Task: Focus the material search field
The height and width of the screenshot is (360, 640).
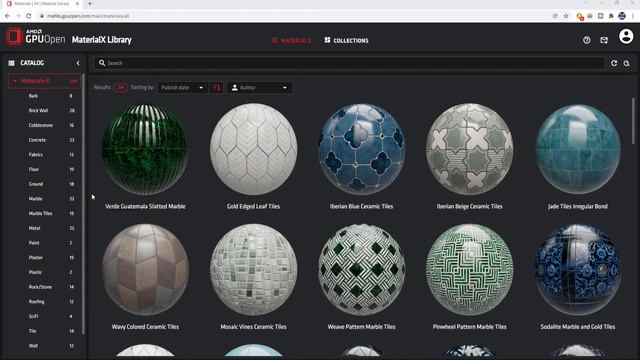Action: coord(349,63)
